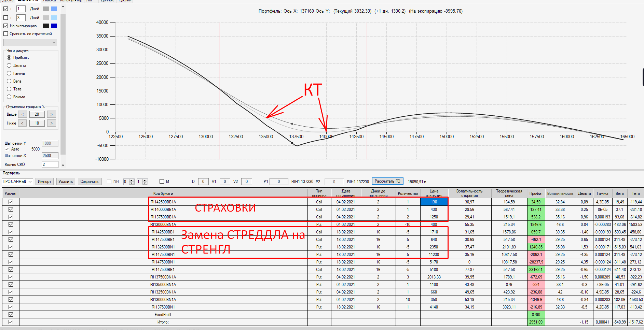Image resolution: width=644 pixels, height=330 pixels.
Task: Select the Вега radio button
Action: tap(9, 81)
